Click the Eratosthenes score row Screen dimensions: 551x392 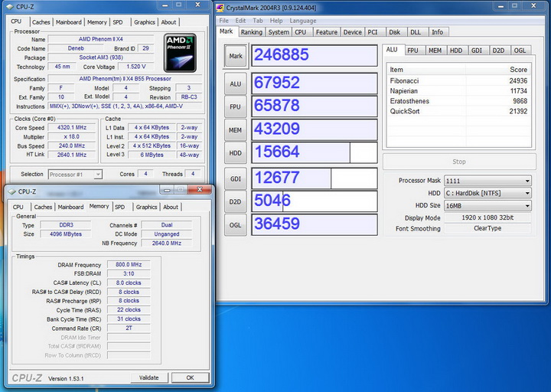coord(458,101)
